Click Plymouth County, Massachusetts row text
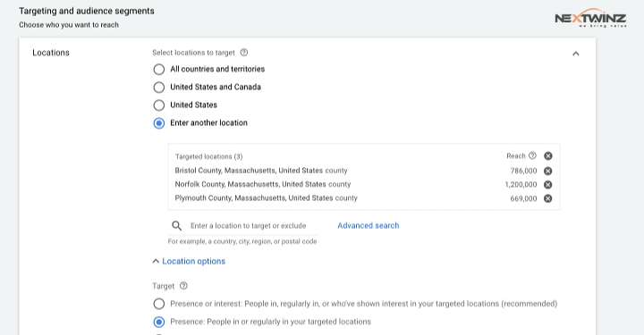Image resolution: width=644 pixels, height=335 pixels. pos(267,198)
